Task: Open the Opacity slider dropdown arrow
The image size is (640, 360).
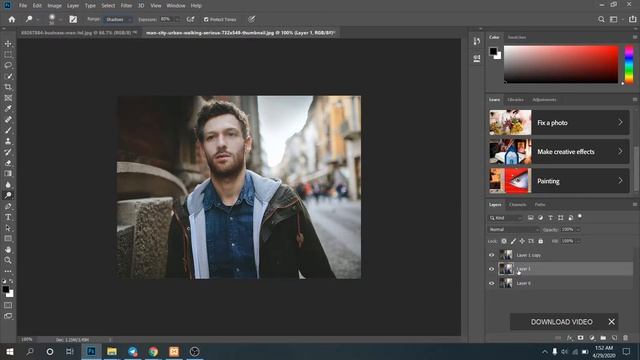Action: pyautogui.click(x=578, y=230)
